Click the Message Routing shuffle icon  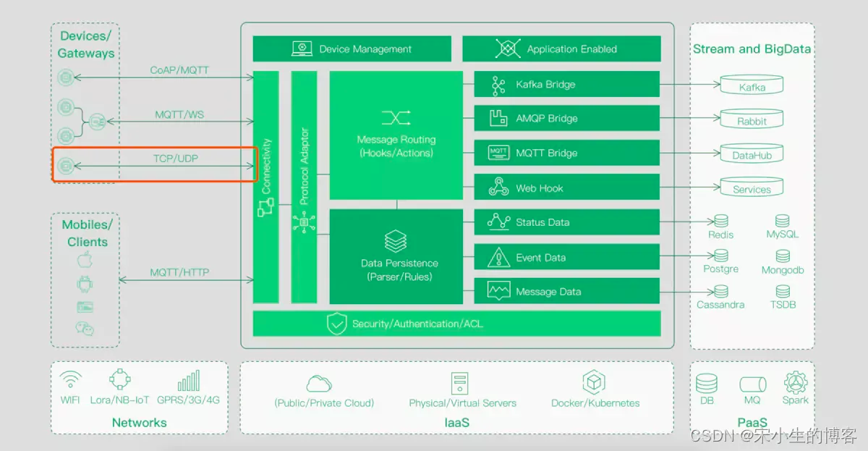tap(396, 117)
